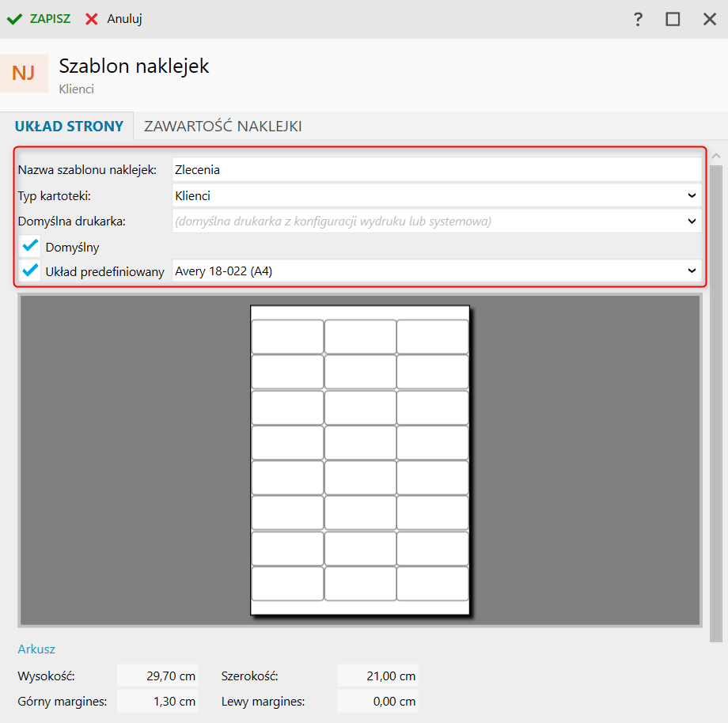Click the Wysokość value 29,70 cm
728x723 pixels.
tap(157, 676)
